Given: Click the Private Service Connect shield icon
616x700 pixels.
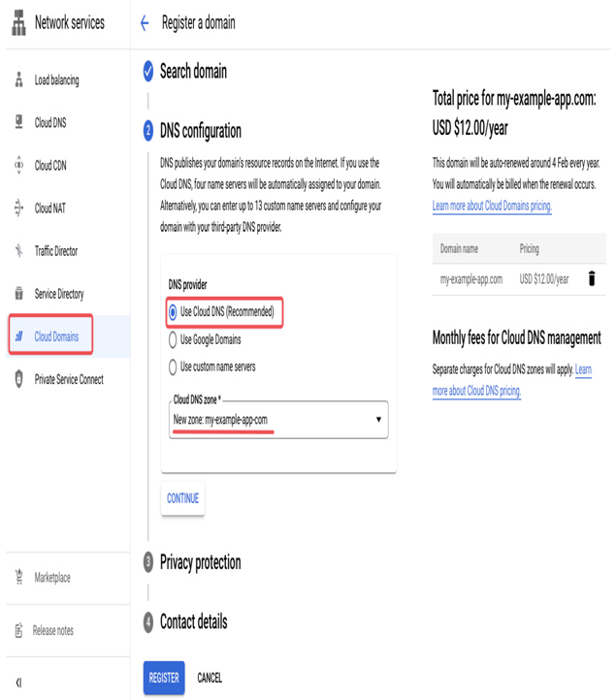Looking at the screenshot, I should click(x=18, y=379).
